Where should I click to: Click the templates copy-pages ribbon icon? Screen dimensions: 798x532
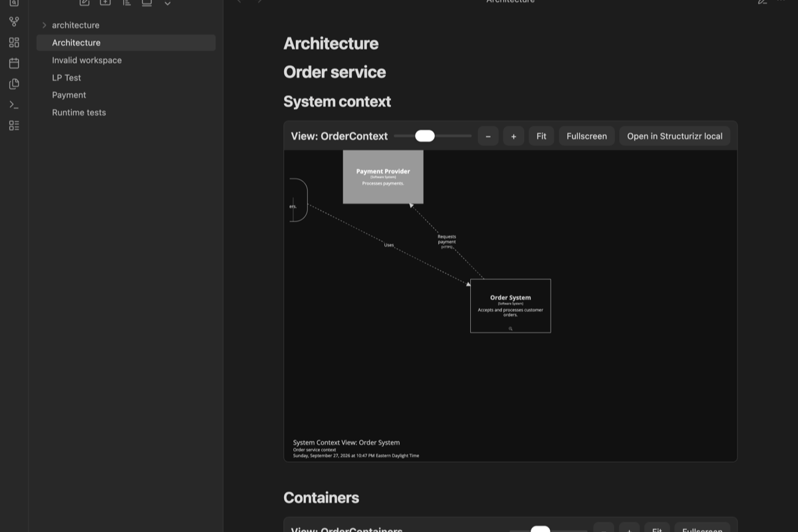(x=14, y=84)
